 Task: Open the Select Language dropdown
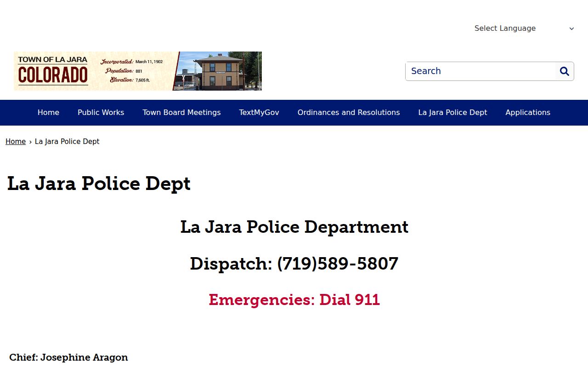click(524, 29)
